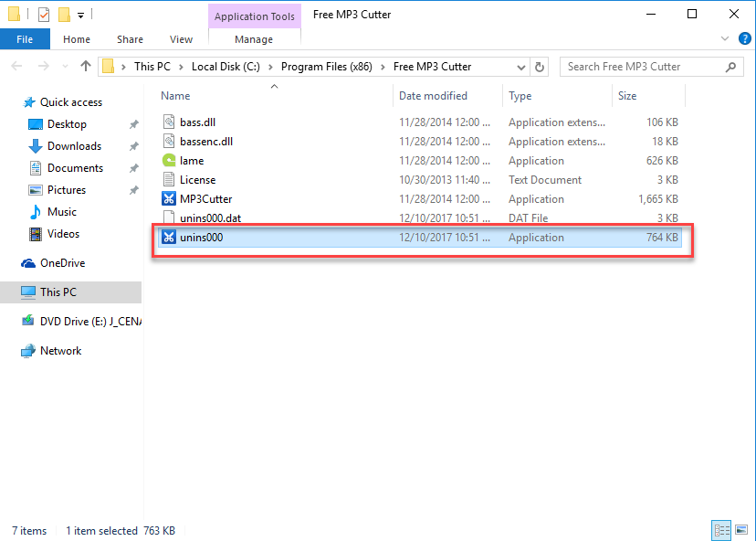
Task: Open Videos in the navigation pane
Action: pos(63,234)
